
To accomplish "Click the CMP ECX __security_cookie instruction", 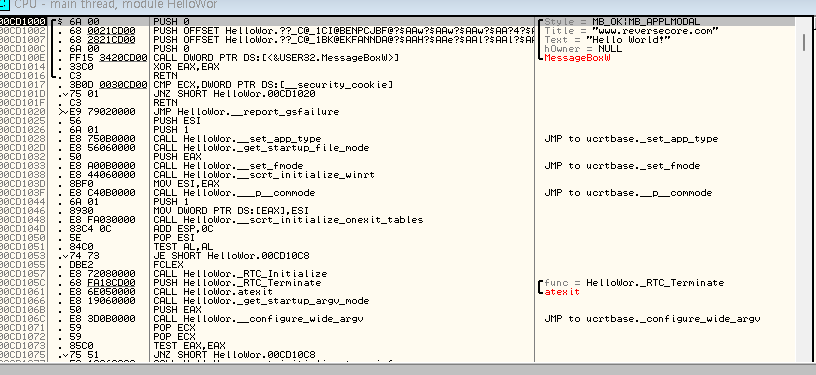I will 273,85.
